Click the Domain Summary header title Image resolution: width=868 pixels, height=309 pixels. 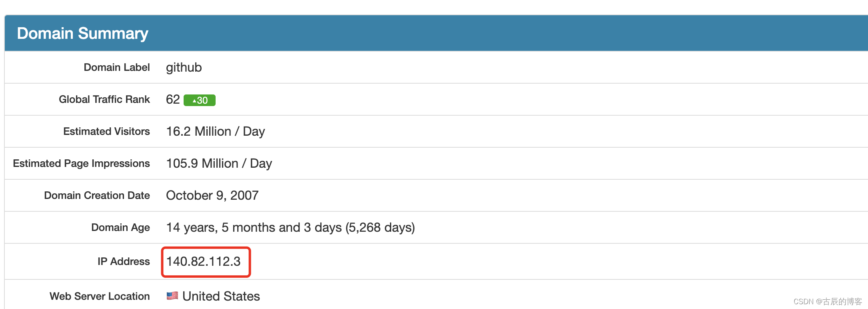coord(82,33)
